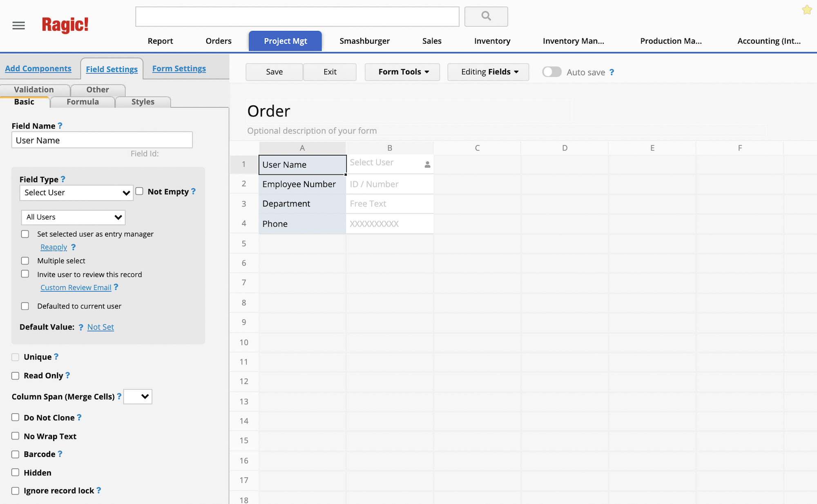The image size is (817, 504).
Task: Check the Barcode checkbox
Action: pos(16,454)
